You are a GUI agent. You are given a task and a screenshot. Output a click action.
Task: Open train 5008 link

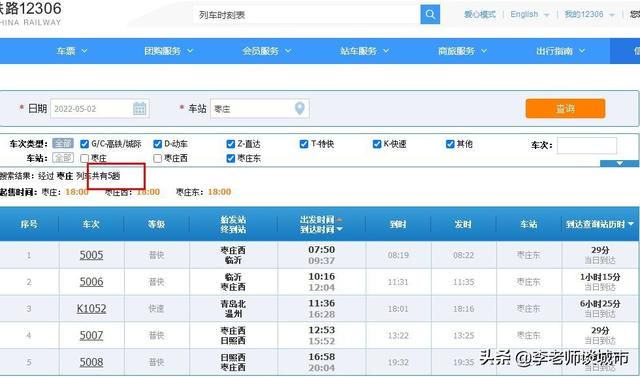coord(91,362)
